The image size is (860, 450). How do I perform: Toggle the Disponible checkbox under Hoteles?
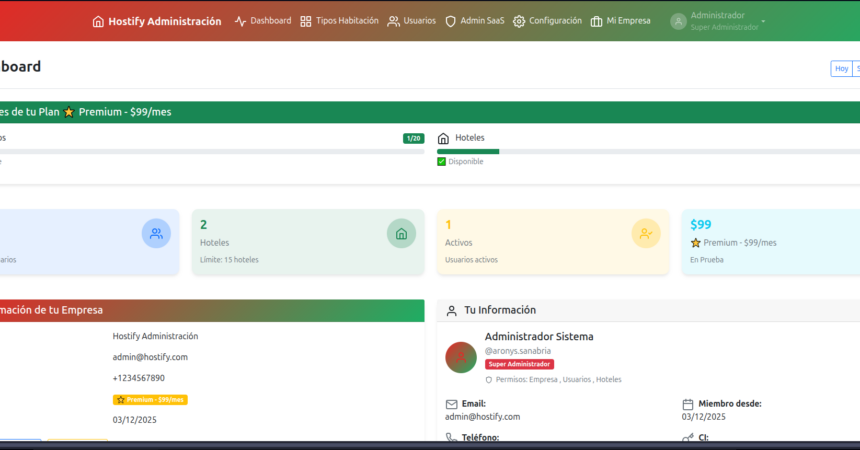click(x=442, y=161)
